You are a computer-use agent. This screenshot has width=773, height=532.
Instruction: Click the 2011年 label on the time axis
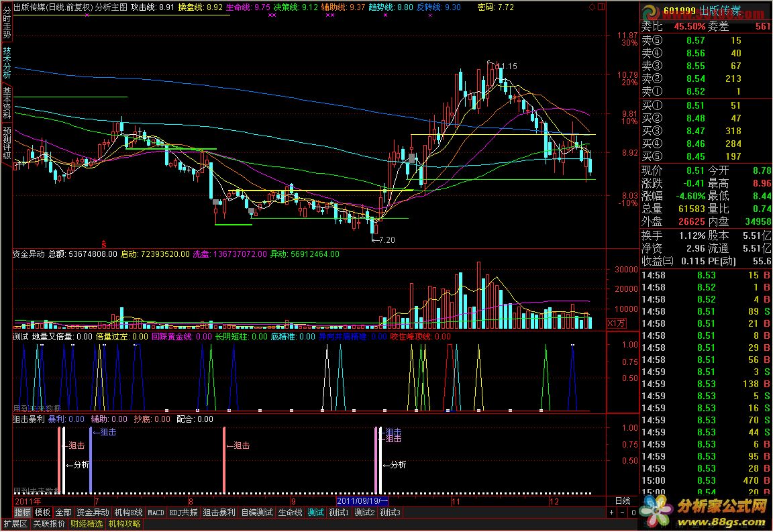28,501
